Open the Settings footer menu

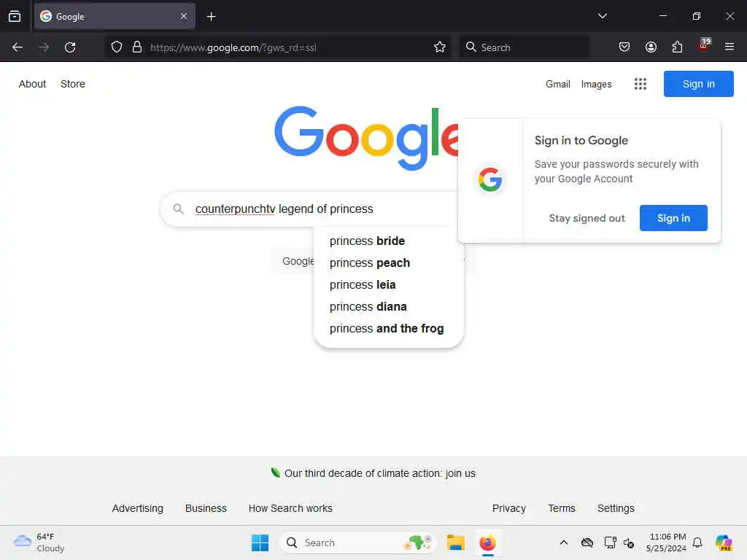[616, 508]
